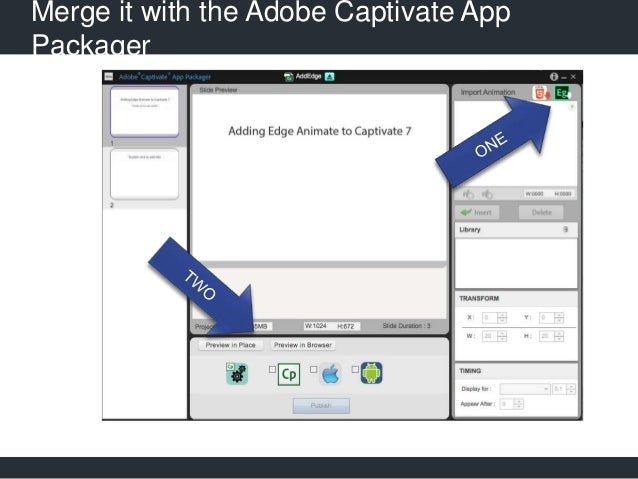Enable the Captivate Cp publish checkbox
The image size is (638, 479).
click(272, 370)
